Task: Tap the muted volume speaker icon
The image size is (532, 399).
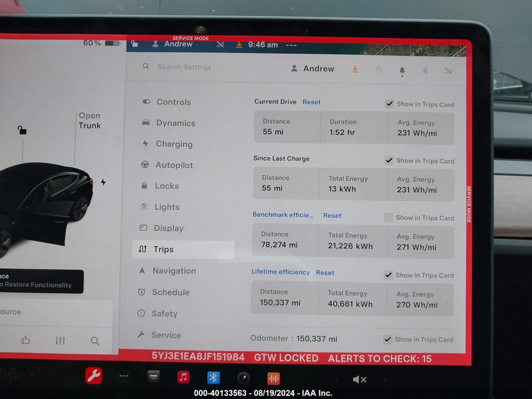Action: 359,379
